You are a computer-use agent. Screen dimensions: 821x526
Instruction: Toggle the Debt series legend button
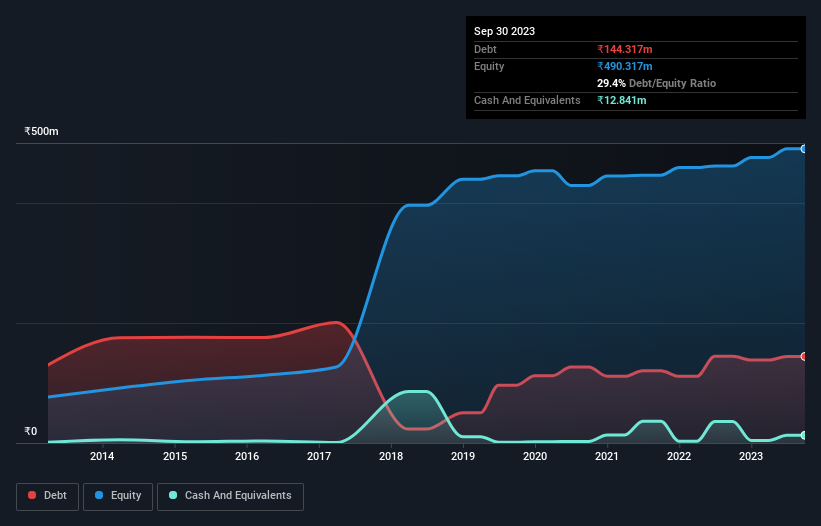pyautogui.click(x=48, y=496)
